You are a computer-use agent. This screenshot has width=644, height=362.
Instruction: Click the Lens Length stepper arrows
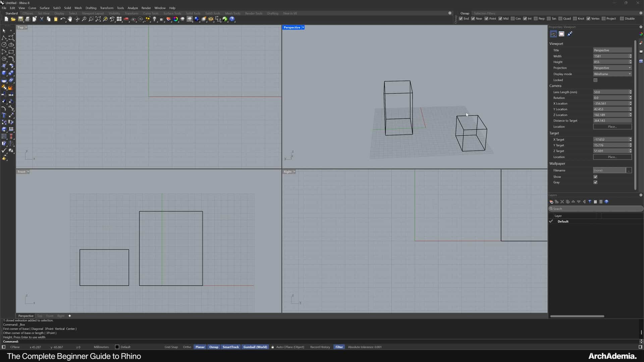click(x=630, y=92)
